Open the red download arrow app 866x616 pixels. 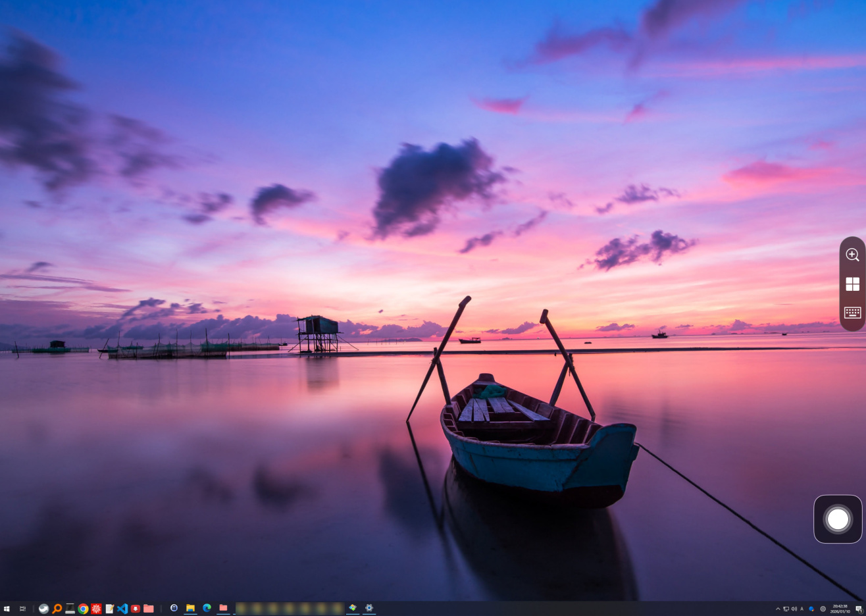136,609
